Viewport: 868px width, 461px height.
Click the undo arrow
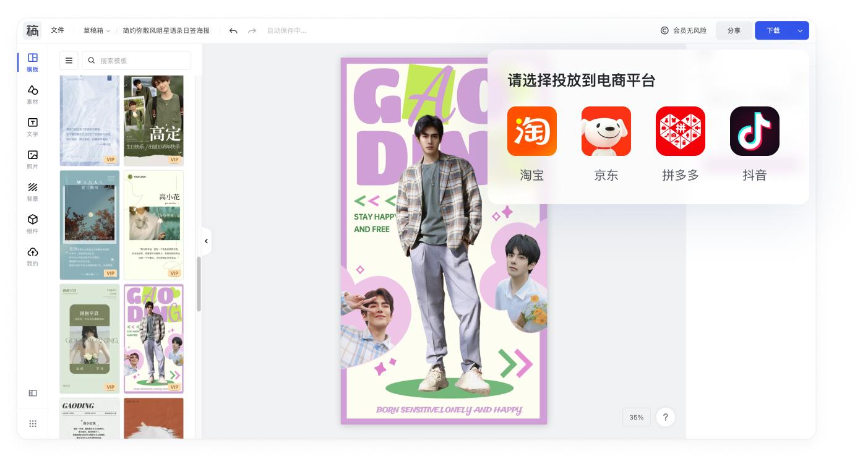[233, 30]
